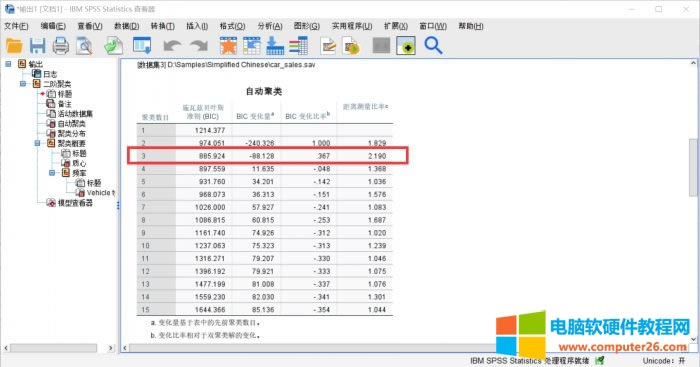This screenshot has width=700, height=367.
Task: Undo last action with the left arrow
Action: click(172, 46)
